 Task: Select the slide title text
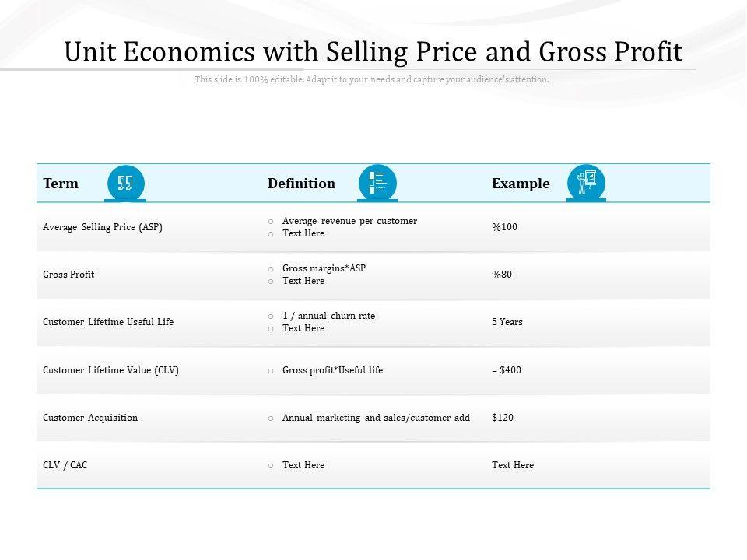pos(373,52)
